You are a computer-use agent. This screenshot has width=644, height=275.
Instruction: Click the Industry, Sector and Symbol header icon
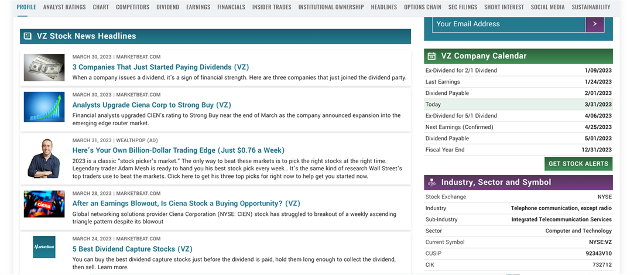pos(432,183)
